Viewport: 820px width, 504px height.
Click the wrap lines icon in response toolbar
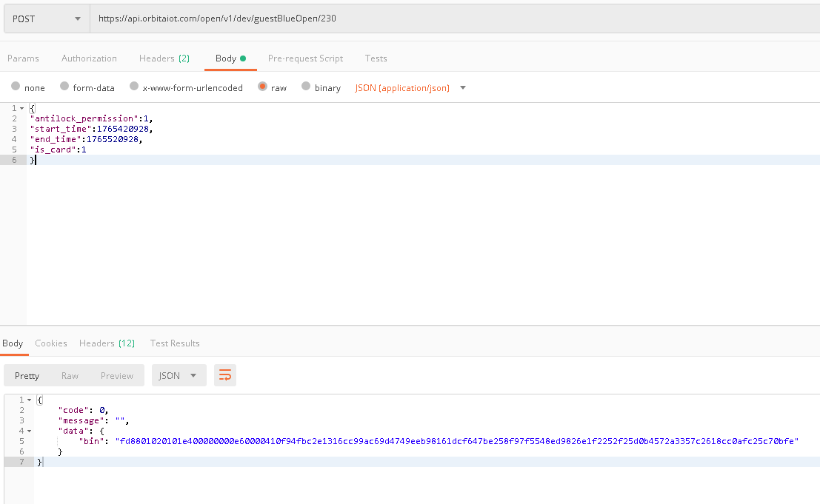point(224,375)
